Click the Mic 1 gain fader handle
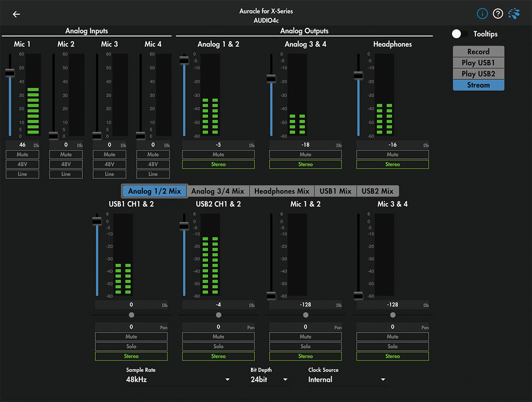This screenshot has width=532, height=402. coord(10,73)
